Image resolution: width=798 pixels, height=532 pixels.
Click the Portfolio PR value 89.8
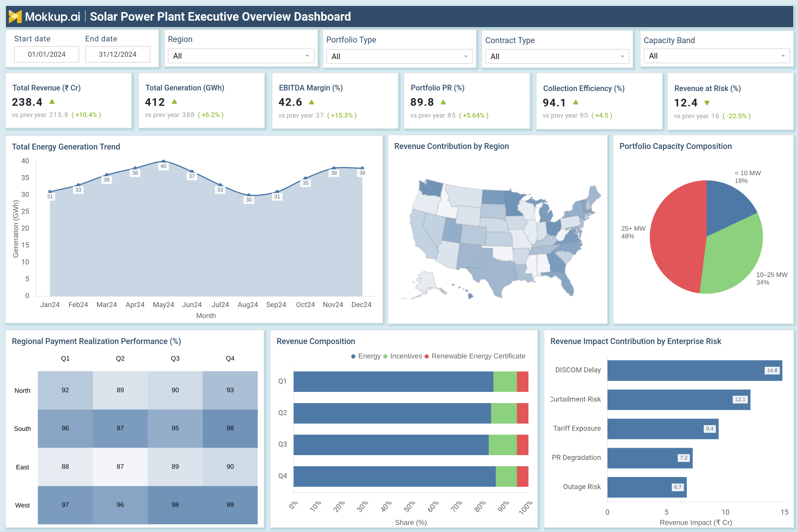click(x=422, y=102)
